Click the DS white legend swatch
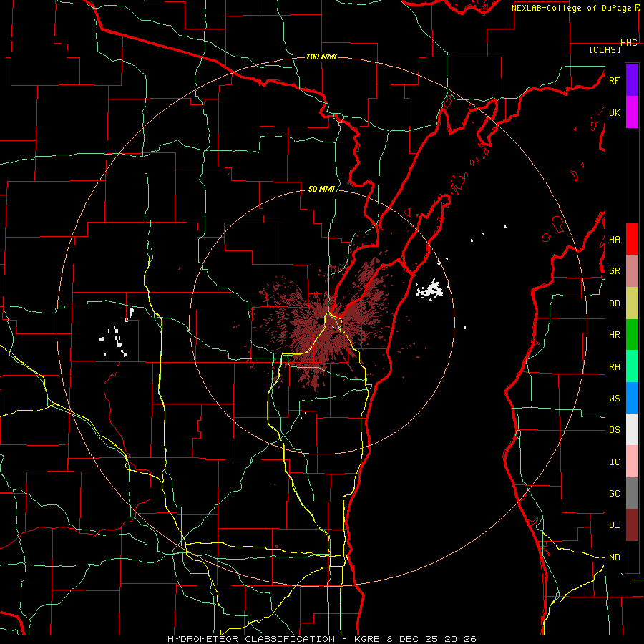The width and height of the screenshot is (644, 644). pos(632,429)
